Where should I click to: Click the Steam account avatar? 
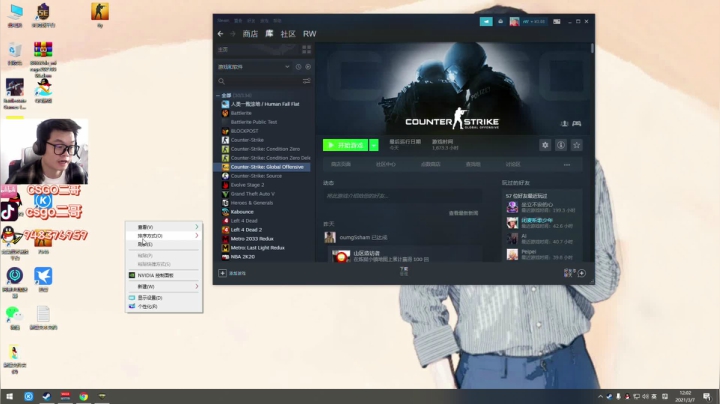[x=514, y=21]
